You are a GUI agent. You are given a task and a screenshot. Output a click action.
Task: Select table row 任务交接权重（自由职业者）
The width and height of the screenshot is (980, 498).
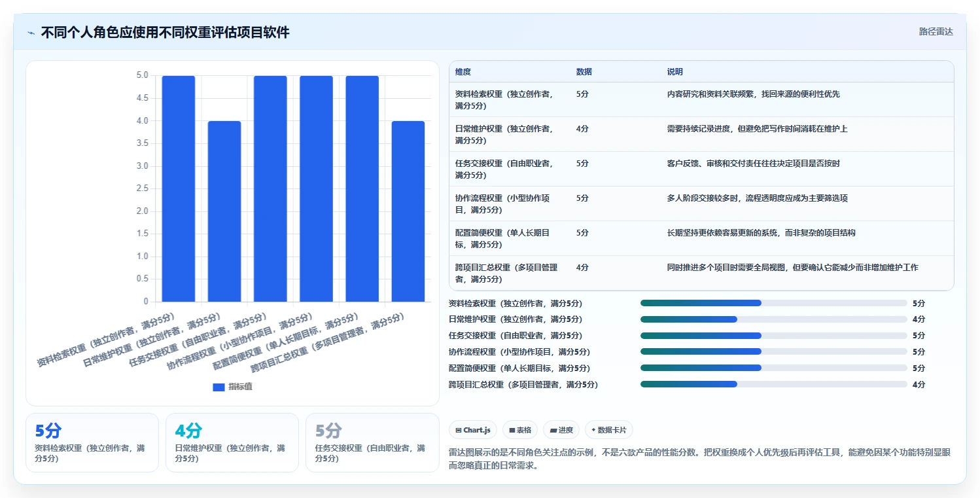coord(701,169)
